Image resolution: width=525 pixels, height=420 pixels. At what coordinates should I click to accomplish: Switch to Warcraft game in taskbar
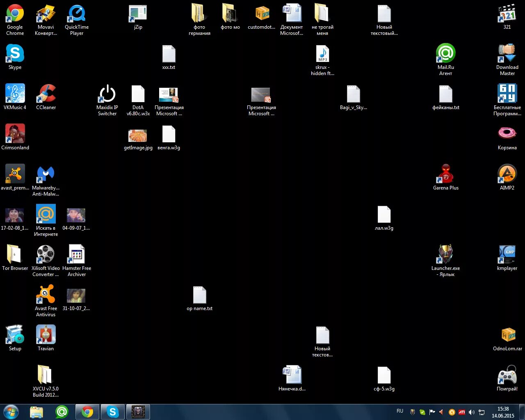click(x=138, y=412)
